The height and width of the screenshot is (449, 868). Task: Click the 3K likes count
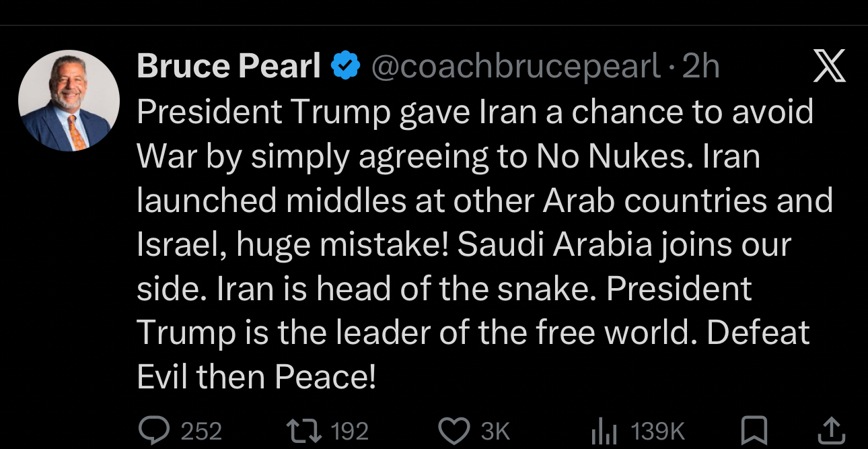tap(496, 431)
